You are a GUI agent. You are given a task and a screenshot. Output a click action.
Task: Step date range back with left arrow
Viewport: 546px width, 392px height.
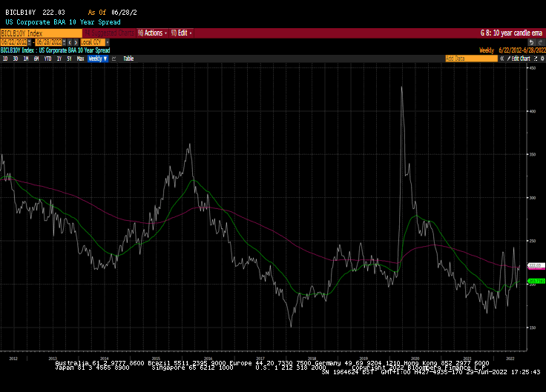[70, 42]
